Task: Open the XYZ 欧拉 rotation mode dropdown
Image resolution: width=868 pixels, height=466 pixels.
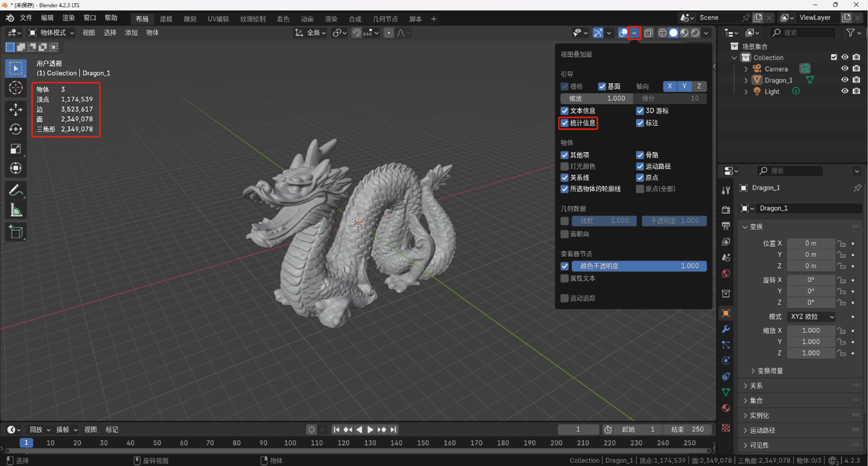Action: pyautogui.click(x=811, y=317)
